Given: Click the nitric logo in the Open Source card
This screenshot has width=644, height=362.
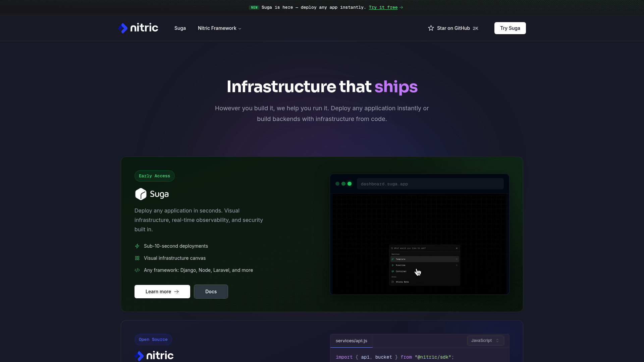Looking at the screenshot, I should click(x=154, y=355).
